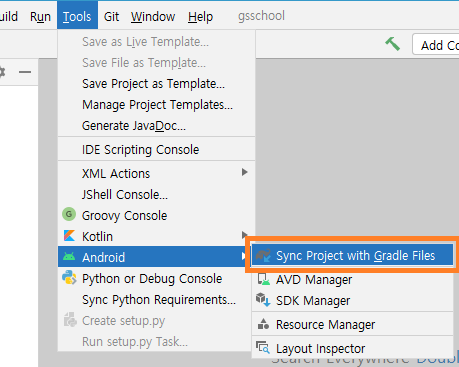Viewport: 459px width, 367px height.
Task: Click the Gradle elephant sync icon
Action: 263,256
